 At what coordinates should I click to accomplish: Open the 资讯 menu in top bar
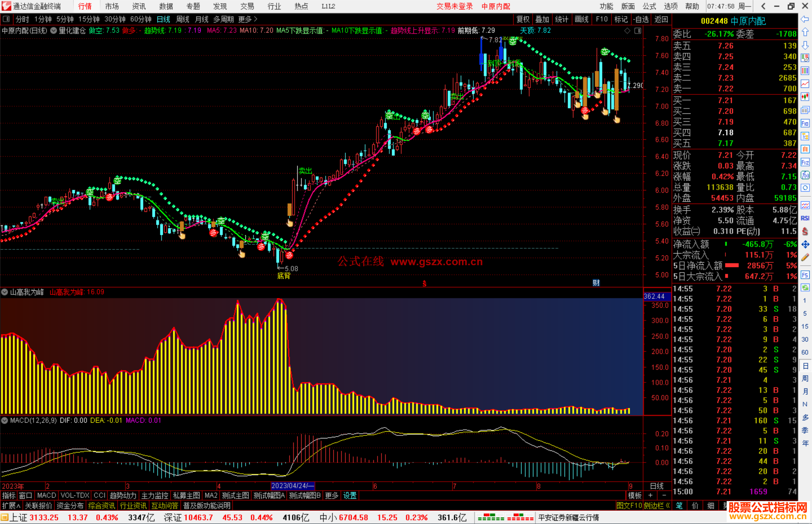click(139, 6)
